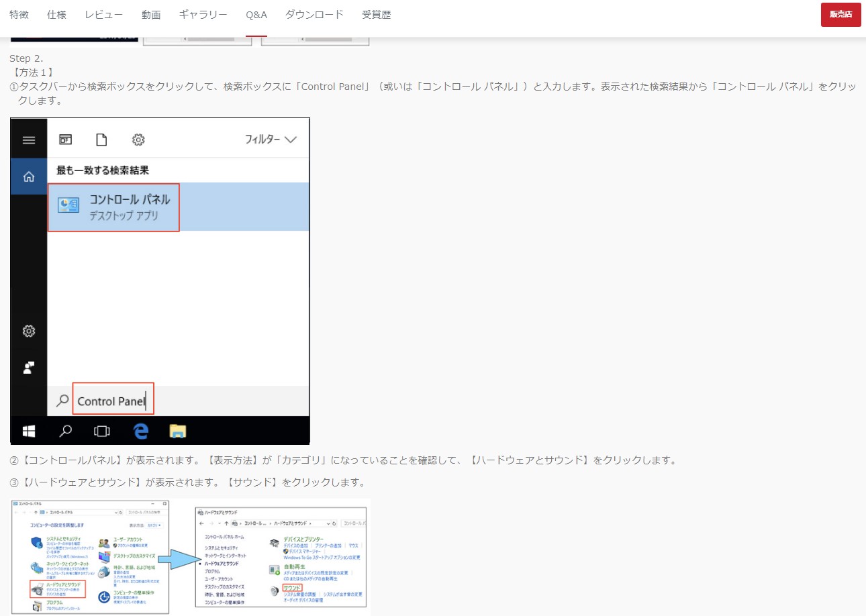Click the magnifier icon beside Control Panel text
Viewport: 866px width, 616px height.
[x=62, y=401]
